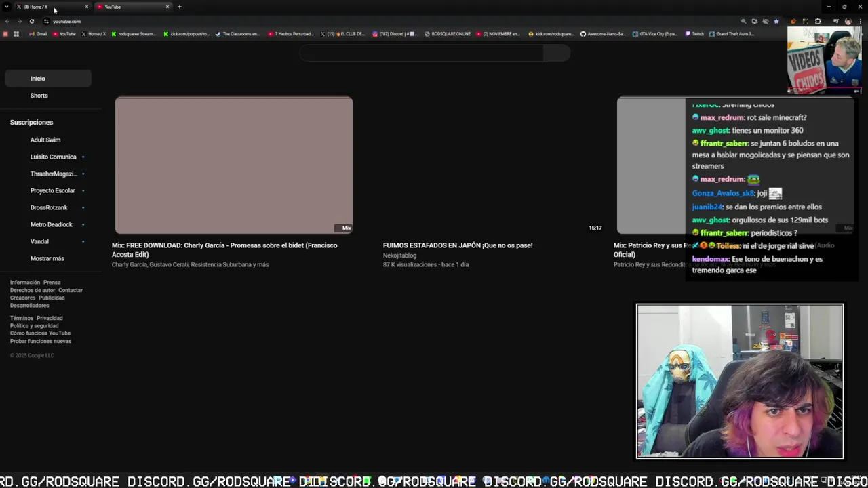The image size is (868, 488).
Task: Open Probar funciones nuevas footer link
Action: click(x=40, y=341)
